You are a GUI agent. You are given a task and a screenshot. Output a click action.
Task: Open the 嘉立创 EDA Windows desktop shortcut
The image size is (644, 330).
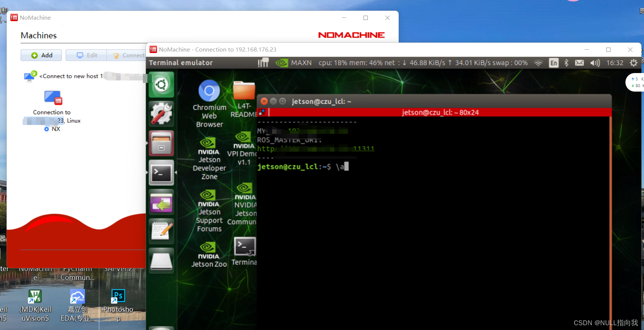tap(77, 306)
